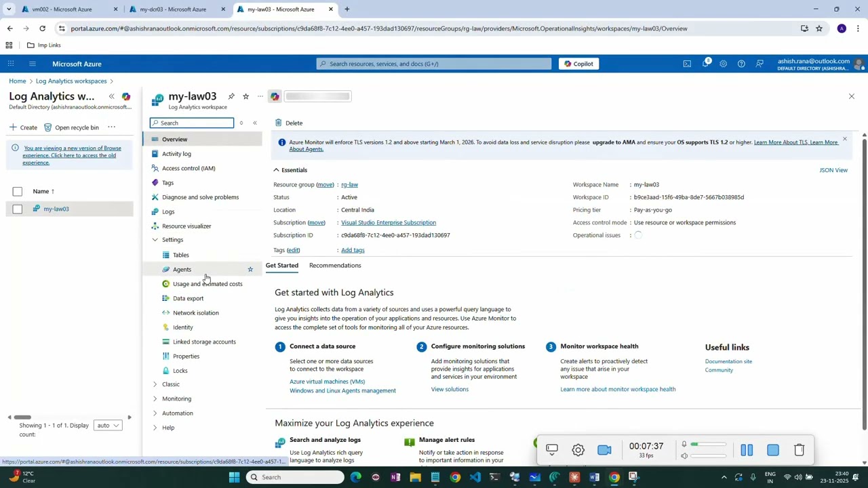The image size is (868, 488).
Task: Open Cloud Shell from the top bar
Action: pyautogui.click(x=687, y=64)
